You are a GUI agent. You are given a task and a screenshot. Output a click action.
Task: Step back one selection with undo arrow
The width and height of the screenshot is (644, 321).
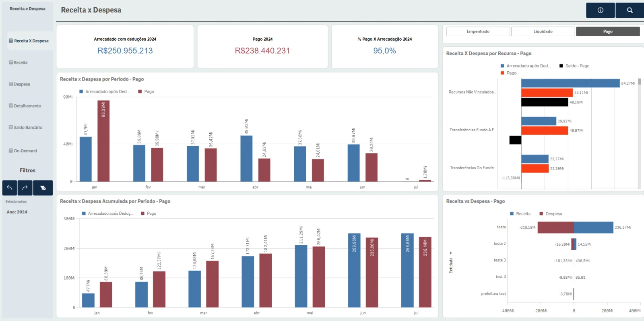pos(10,188)
